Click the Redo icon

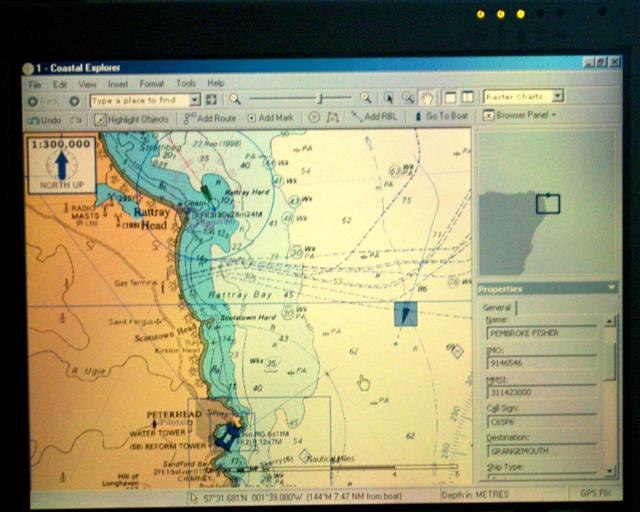76,120
